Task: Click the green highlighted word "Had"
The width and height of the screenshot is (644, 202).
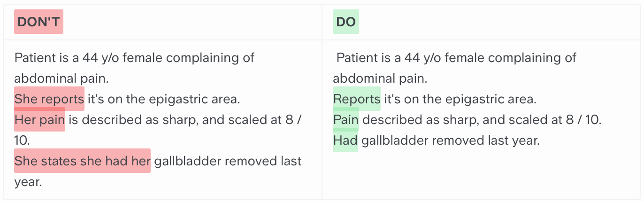Action: pos(345,140)
